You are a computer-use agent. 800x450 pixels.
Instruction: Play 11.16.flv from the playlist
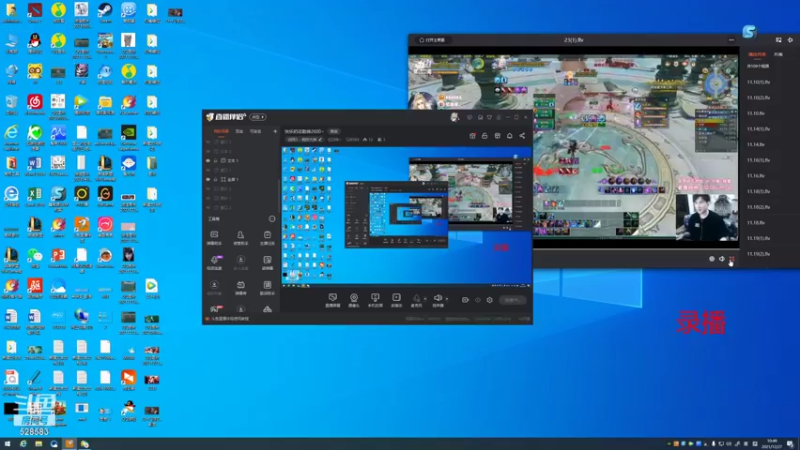point(756,176)
